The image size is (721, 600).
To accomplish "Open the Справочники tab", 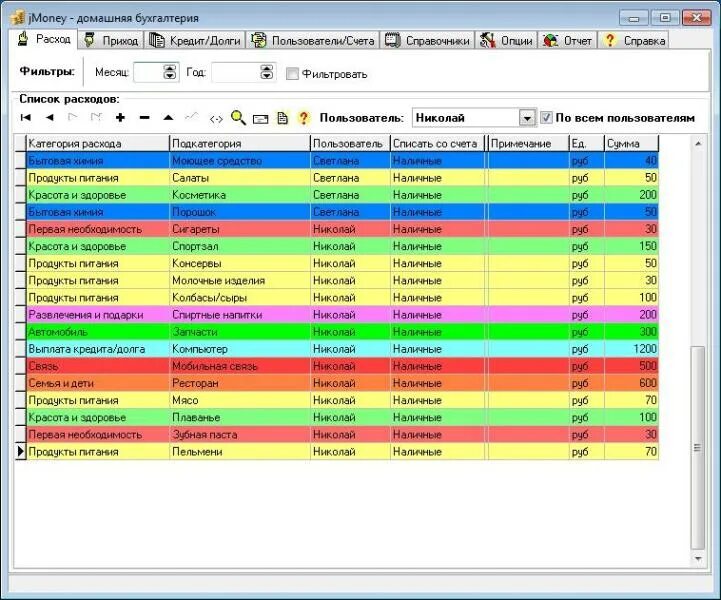I will (x=427, y=40).
